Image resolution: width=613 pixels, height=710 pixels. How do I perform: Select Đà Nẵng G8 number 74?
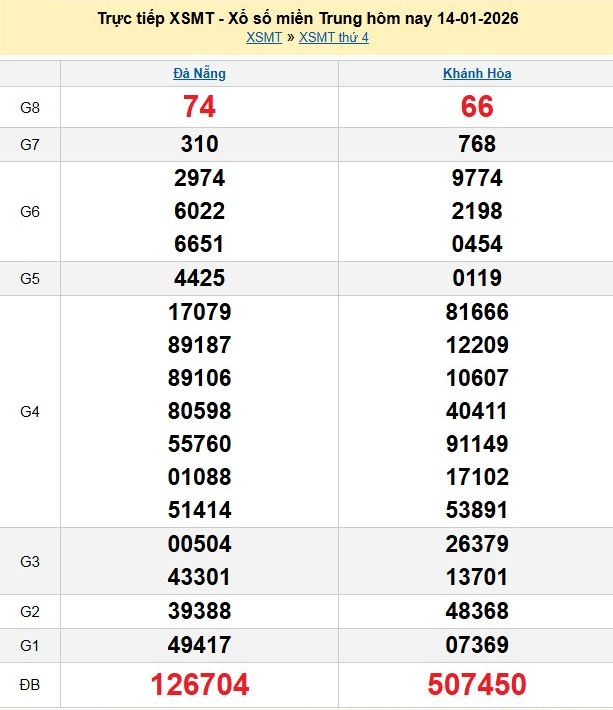click(199, 107)
